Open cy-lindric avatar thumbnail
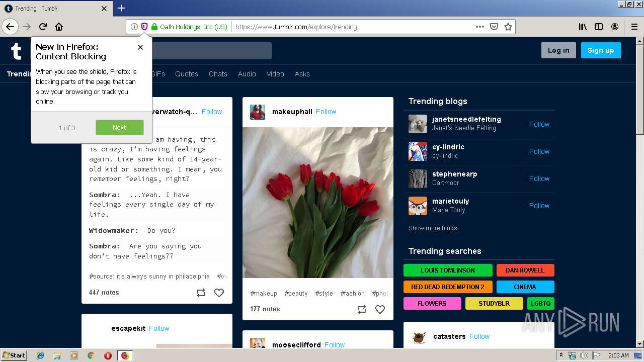The width and height of the screenshot is (644, 362). (418, 151)
